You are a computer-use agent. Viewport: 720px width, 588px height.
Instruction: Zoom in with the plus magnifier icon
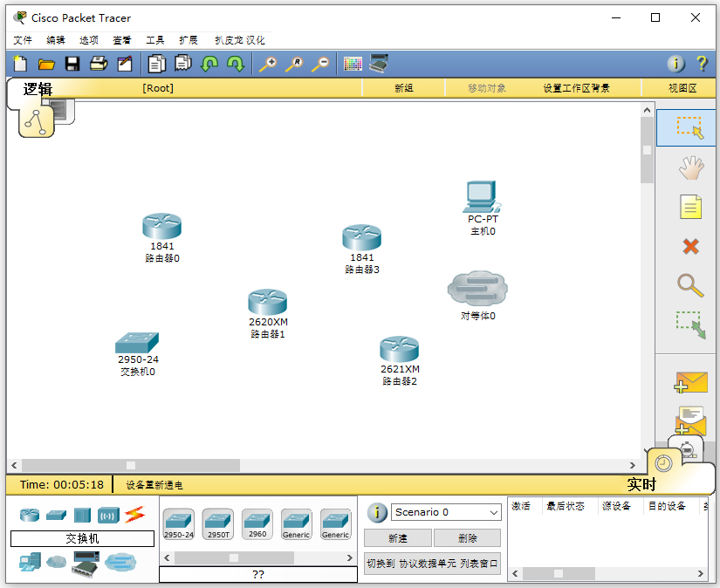coord(270,64)
